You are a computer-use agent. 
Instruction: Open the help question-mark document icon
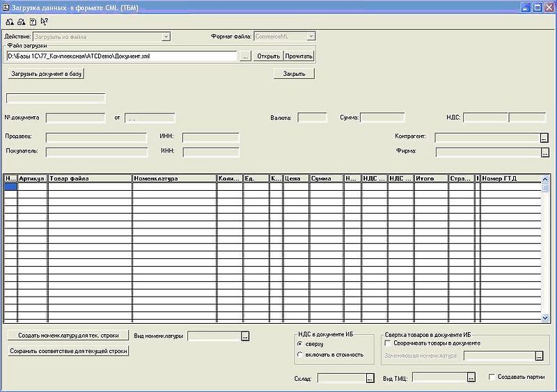33,22
